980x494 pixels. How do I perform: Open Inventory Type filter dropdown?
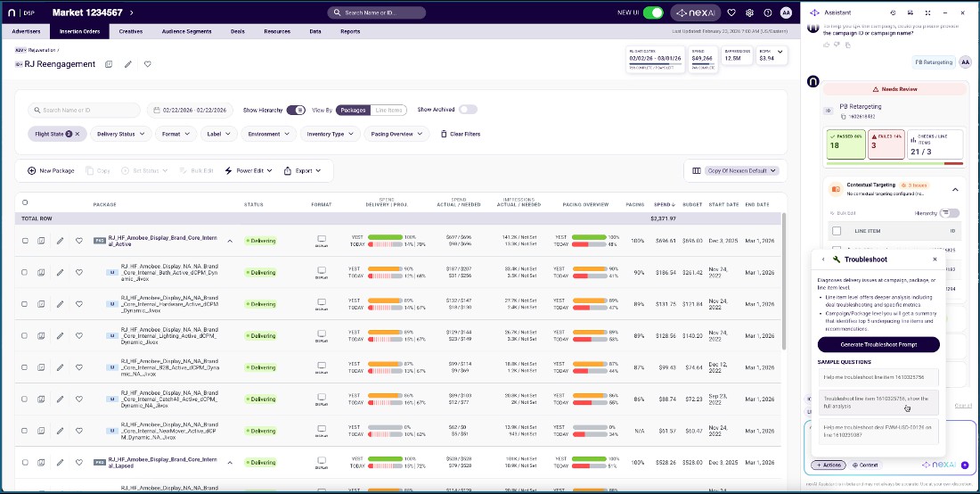tap(331, 134)
